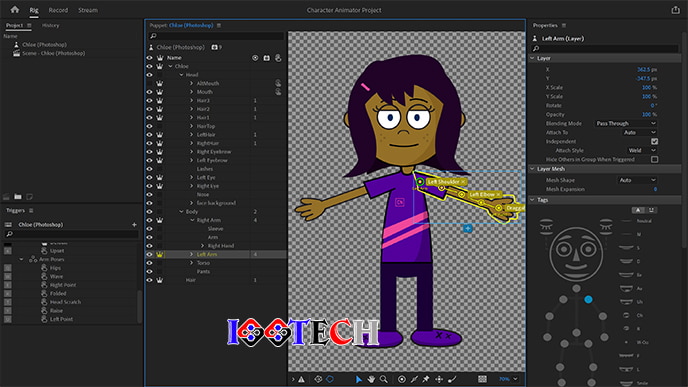
Task: Toggle mesh display grid icon
Action: pos(482,379)
